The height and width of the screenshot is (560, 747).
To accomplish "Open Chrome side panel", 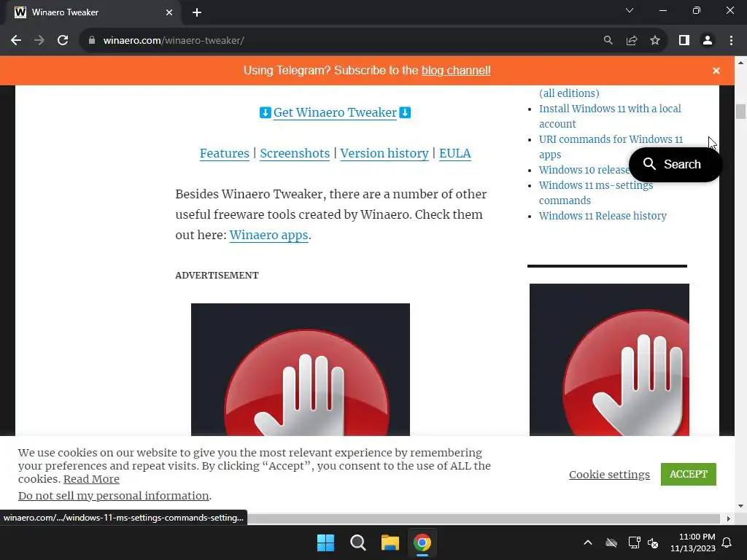I will point(684,41).
